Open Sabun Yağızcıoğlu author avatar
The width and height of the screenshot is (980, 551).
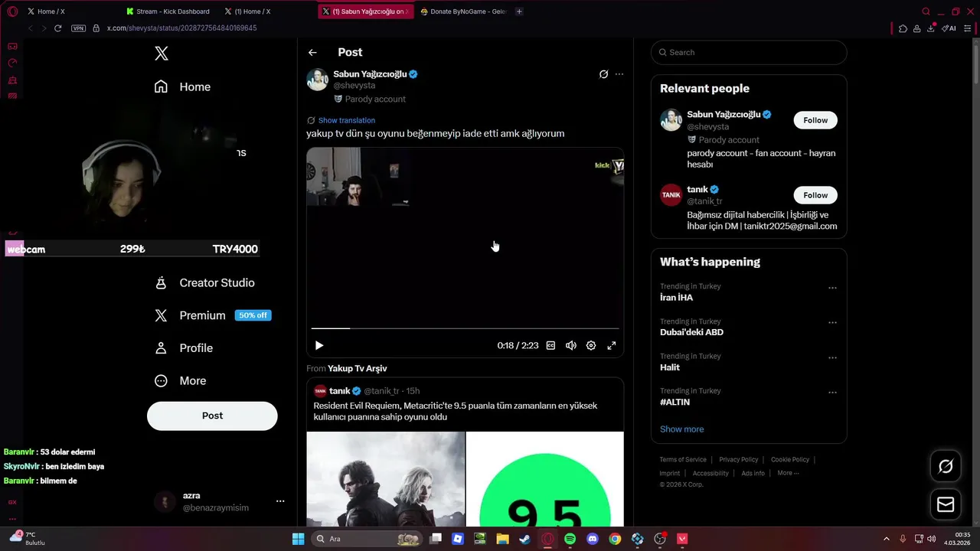tap(317, 80)
